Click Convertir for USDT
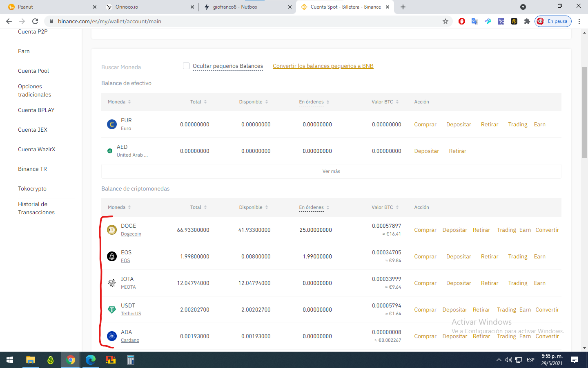Image resolution: width=588 pixels, height=368 pixels. pyautogui.click(x=547, y=310)
